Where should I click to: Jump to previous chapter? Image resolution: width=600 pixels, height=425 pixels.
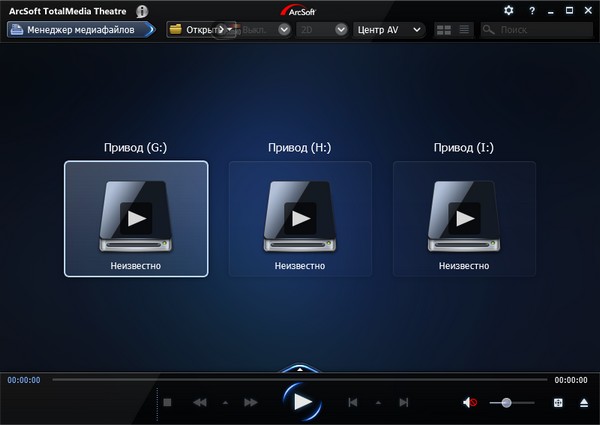(352, 402)
